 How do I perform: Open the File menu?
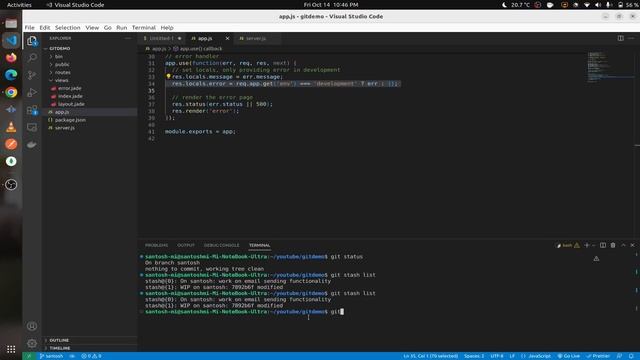tap(29, 27)
